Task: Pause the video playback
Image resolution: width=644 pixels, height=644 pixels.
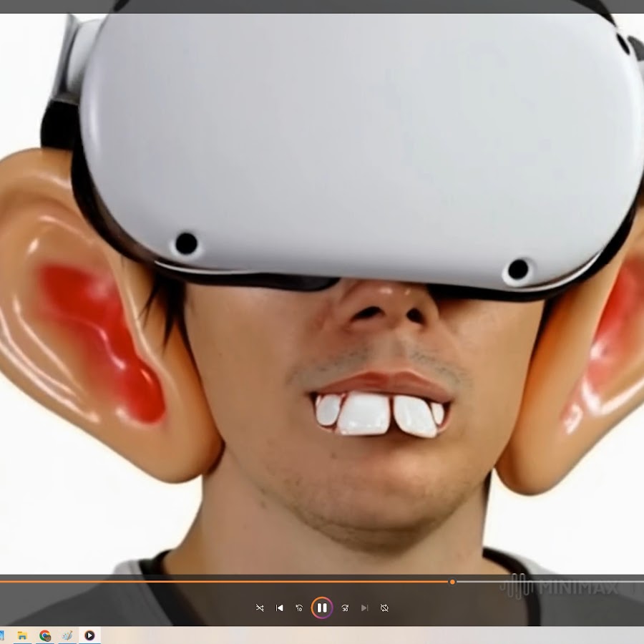Action: tap(322, 608)
